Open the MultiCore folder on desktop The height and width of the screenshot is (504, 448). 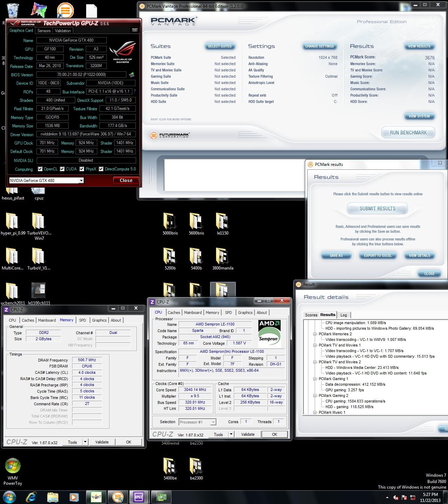tap(13, 257)
